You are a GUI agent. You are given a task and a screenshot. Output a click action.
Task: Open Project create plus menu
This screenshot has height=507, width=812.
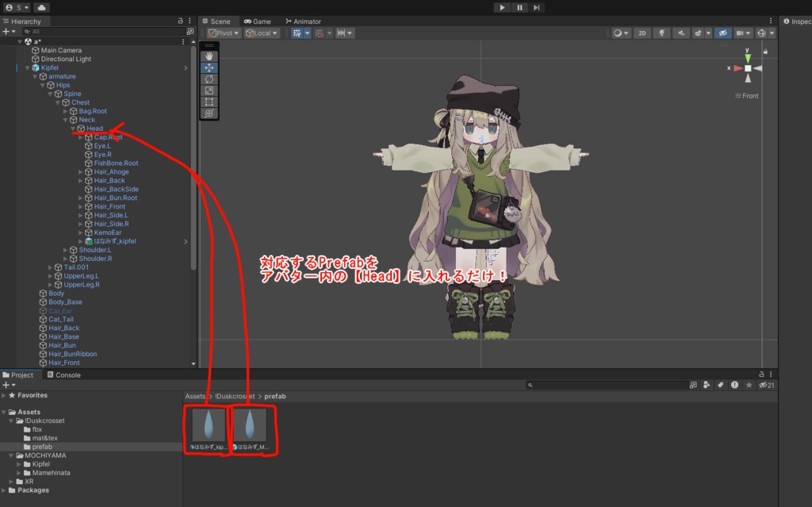click(x=9, y=385)
